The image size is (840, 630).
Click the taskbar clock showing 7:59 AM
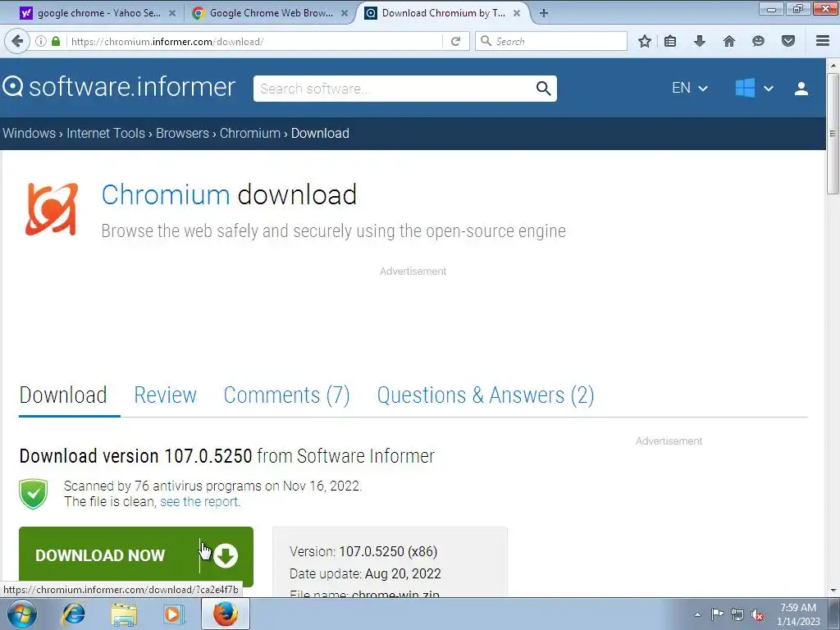[798, 614]
